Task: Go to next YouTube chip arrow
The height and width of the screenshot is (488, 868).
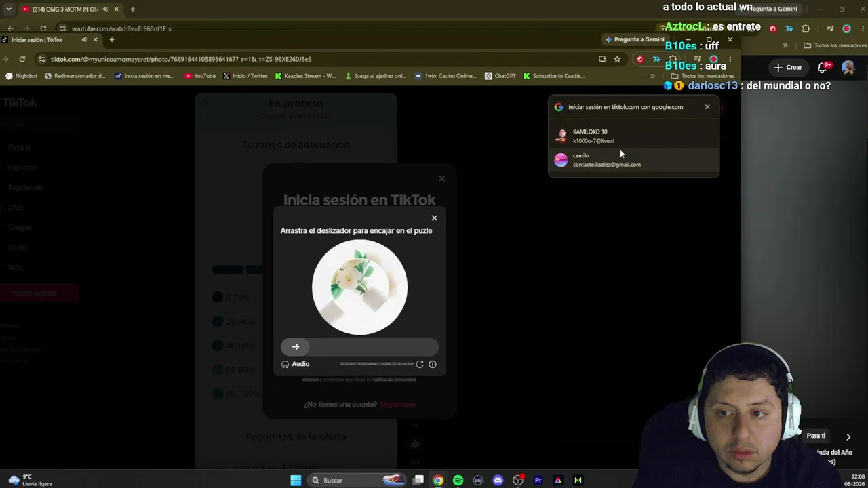Action: pos(848,436)
